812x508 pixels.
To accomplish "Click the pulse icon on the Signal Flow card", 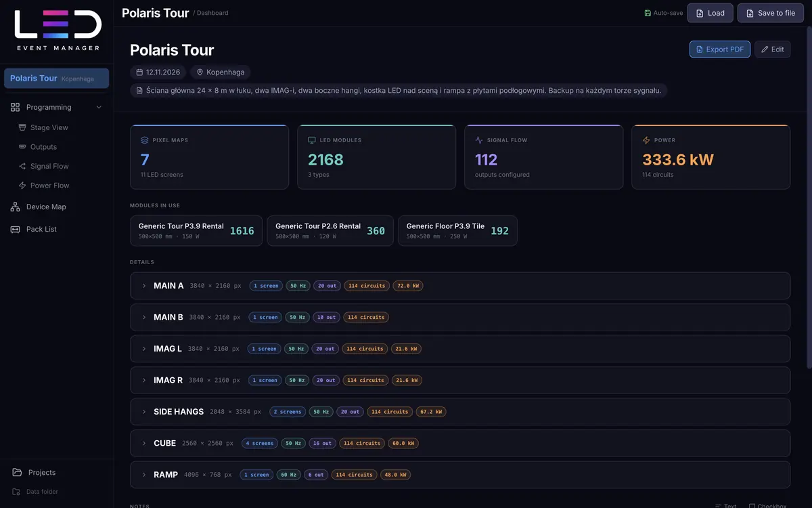I will pyautogui.click(x=479, y=140).
